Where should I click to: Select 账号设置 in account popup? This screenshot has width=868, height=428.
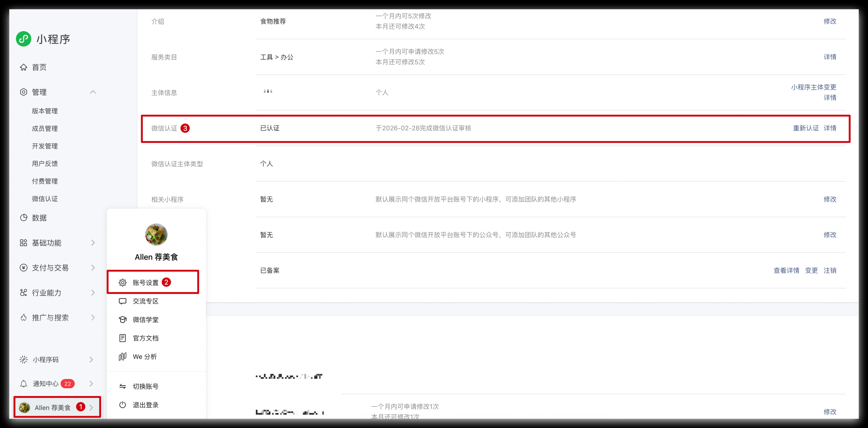(145, 283)
